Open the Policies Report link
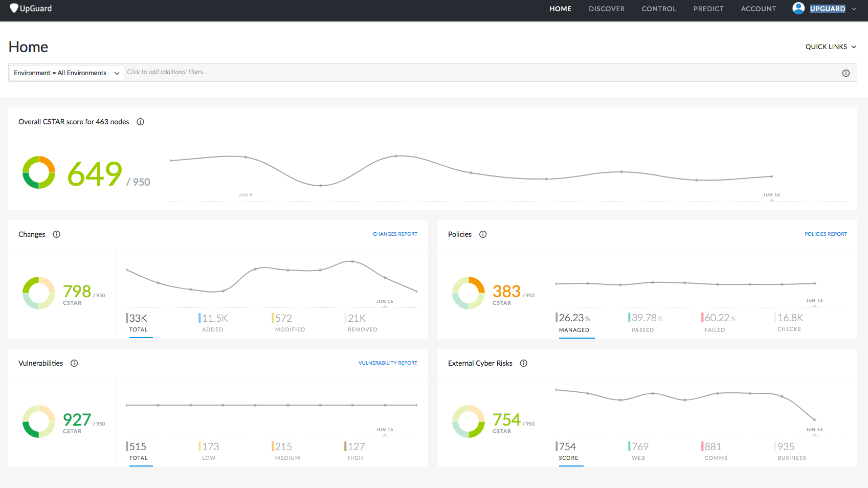 point(826,234)
